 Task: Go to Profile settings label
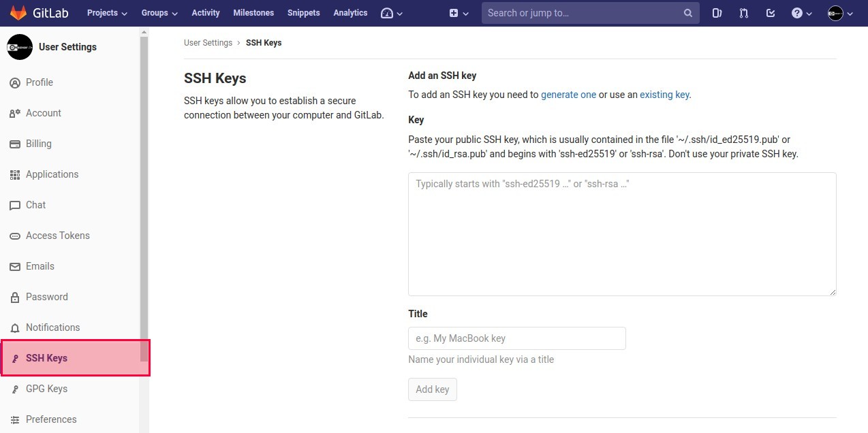(40, 82)
